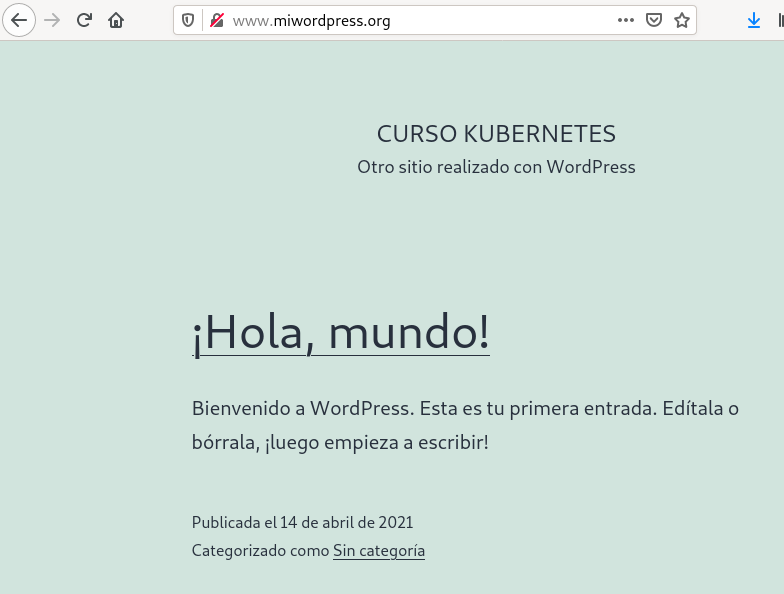This screenshot has height=594, width=784.
Task: Bookmark this page with the star
Action: tap(682, 20)
